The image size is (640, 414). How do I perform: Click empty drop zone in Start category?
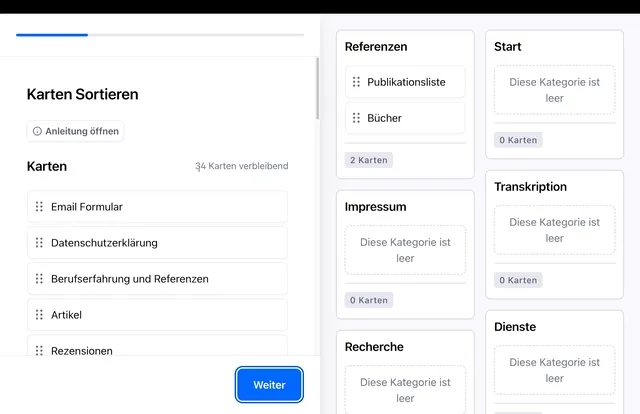[x=554, y=90]
